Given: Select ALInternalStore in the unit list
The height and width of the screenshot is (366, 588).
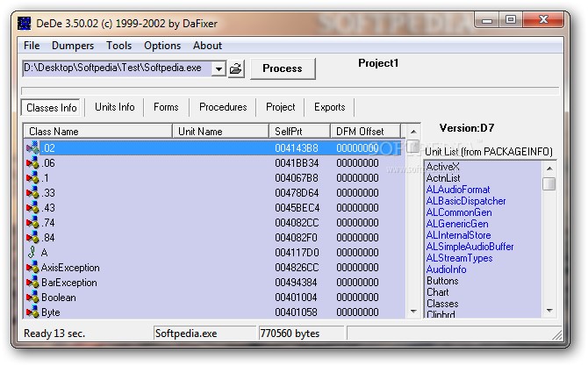Looking at the screenshot, I should tap(459, 235).
